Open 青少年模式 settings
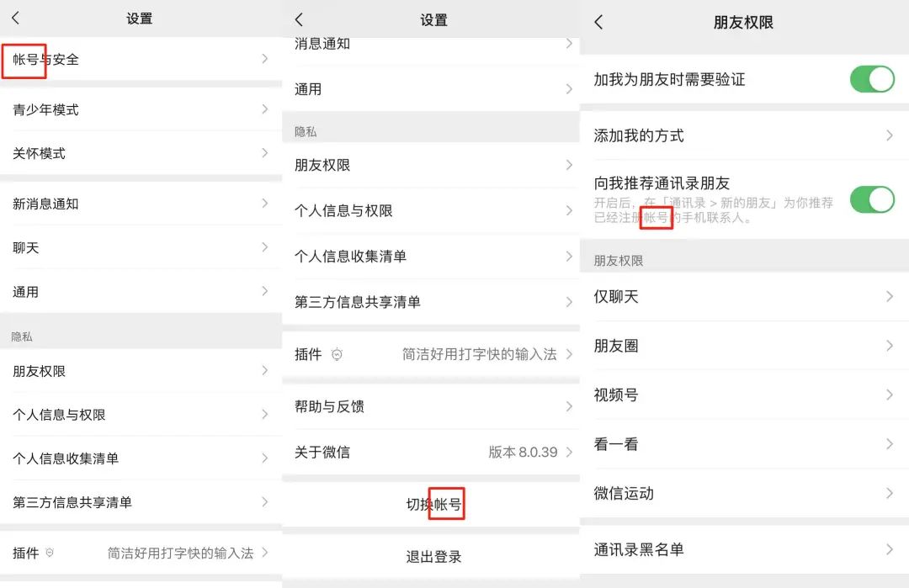 click(x=141, y=109)
